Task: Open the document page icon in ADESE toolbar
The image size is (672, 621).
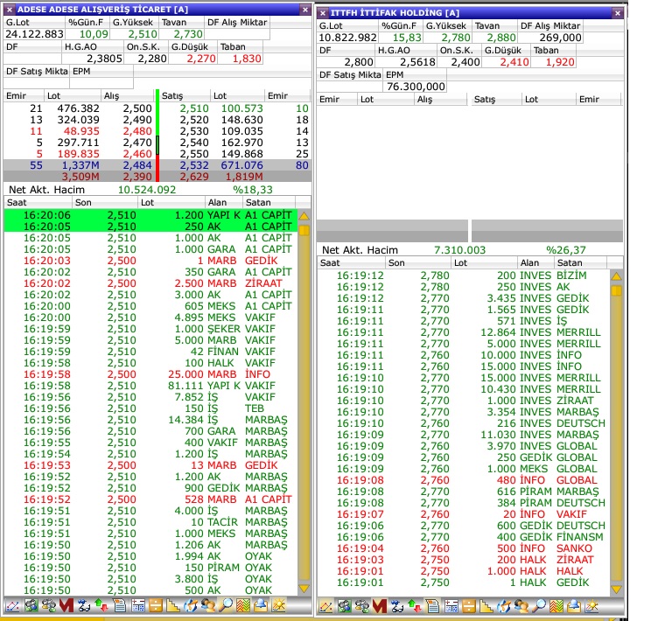Action: point(119,605)
